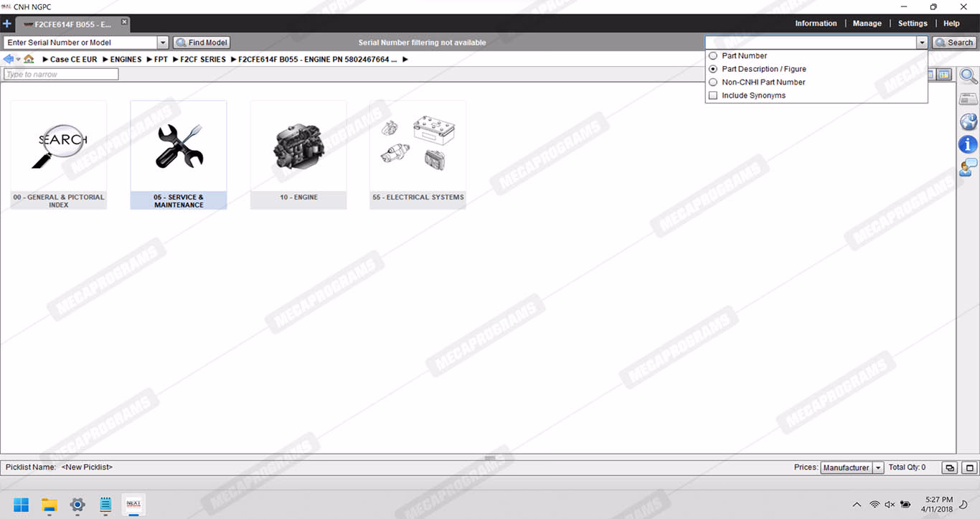Open the globe info icon in sidebar

click(x=968, y=122)
